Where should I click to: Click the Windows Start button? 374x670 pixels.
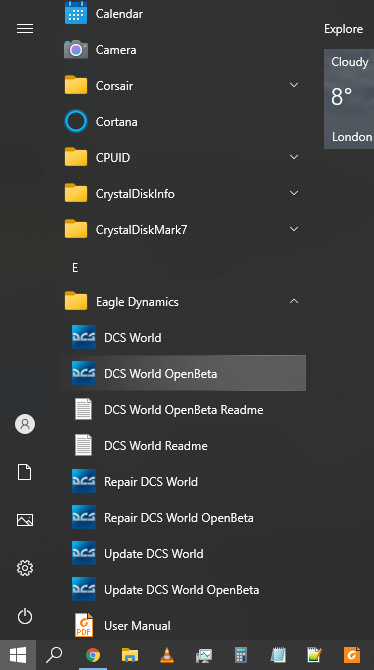pyautogui.click(x=18, y=655)
